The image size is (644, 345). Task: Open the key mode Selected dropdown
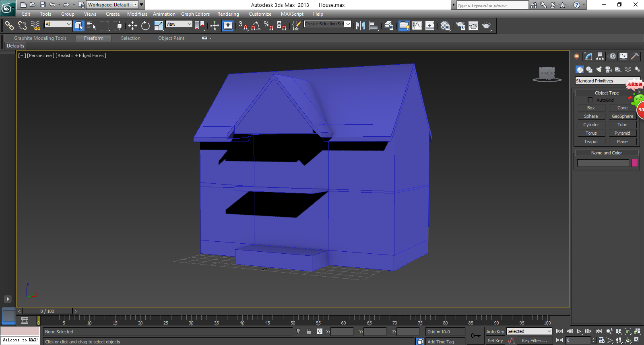pyautogui.click(x=529, y=331)
